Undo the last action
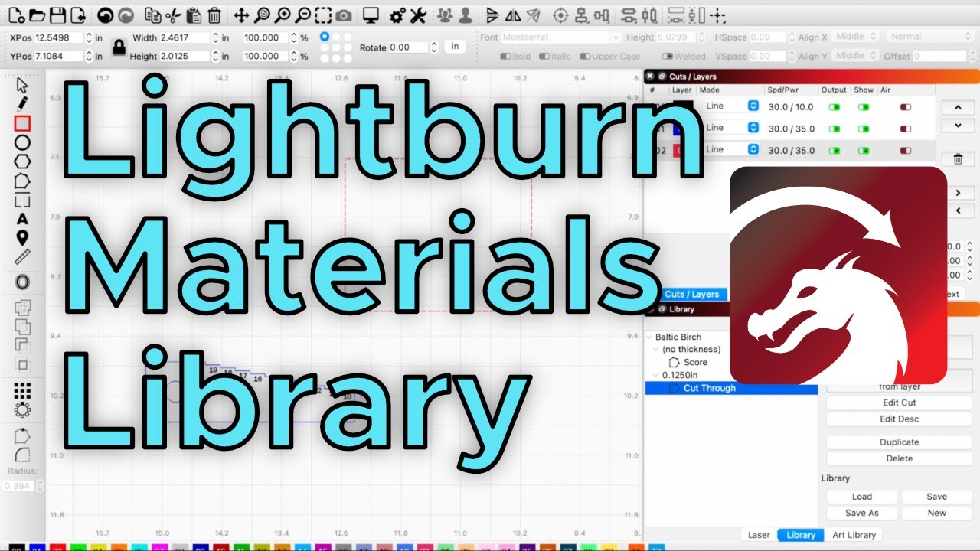The image size is (980, 551). point(106,15)
